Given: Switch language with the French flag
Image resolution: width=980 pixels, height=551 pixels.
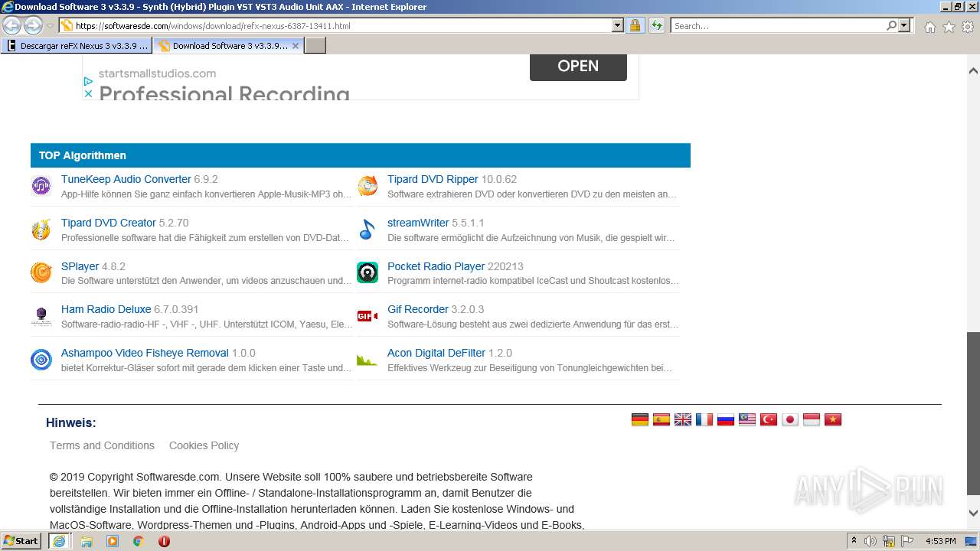Looking at the screenshot, I should [x=704, y=419].
